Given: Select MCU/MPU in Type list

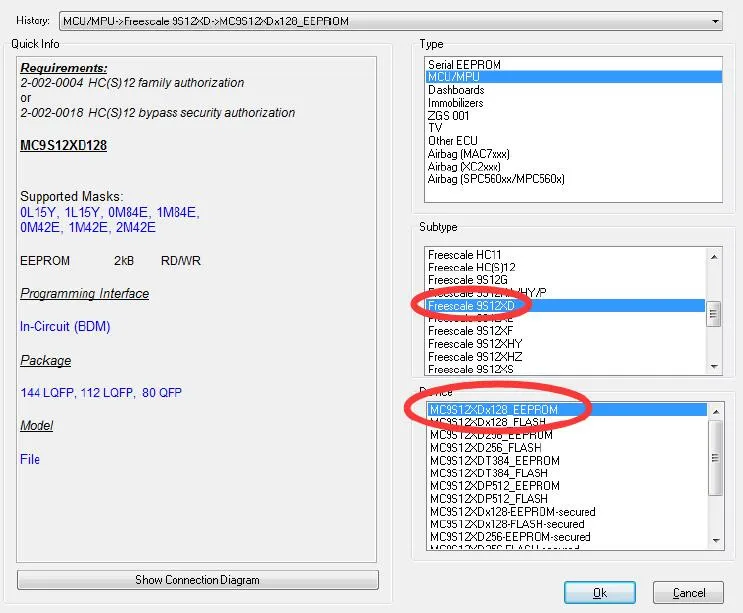Looking at the screenshot, I should 573,77.
